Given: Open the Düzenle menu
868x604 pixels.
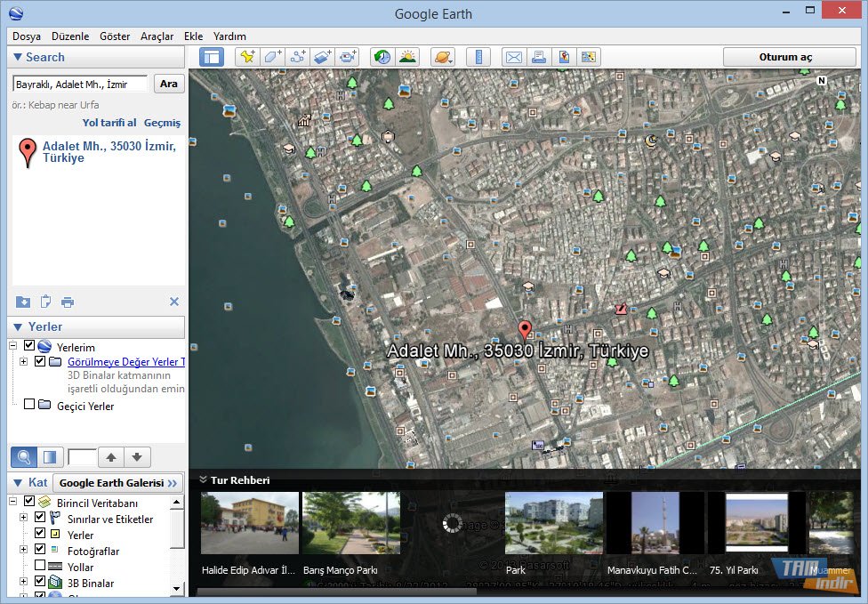Looking at the screenshot, I should [x=70, y=36].
